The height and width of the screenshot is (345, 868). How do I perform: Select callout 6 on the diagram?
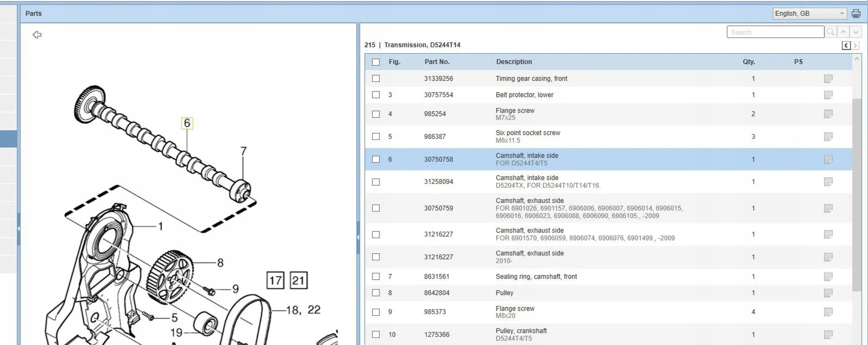coord(187,123)
